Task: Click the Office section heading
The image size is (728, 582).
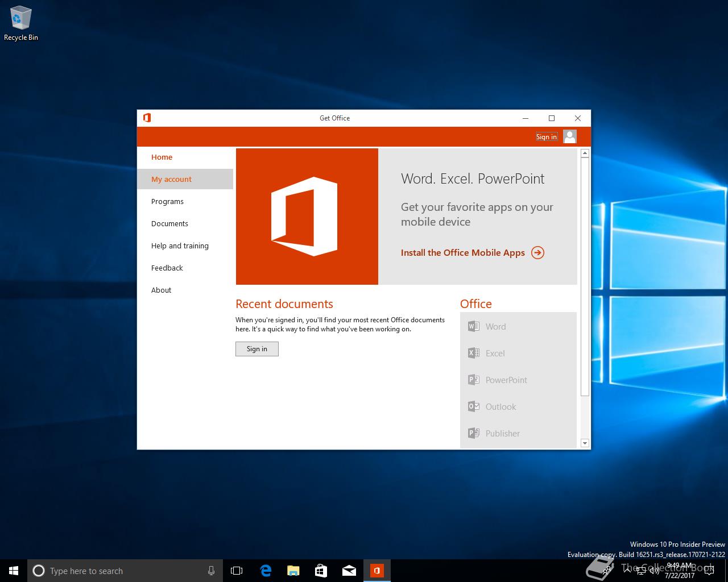Action: pos(476,304)
